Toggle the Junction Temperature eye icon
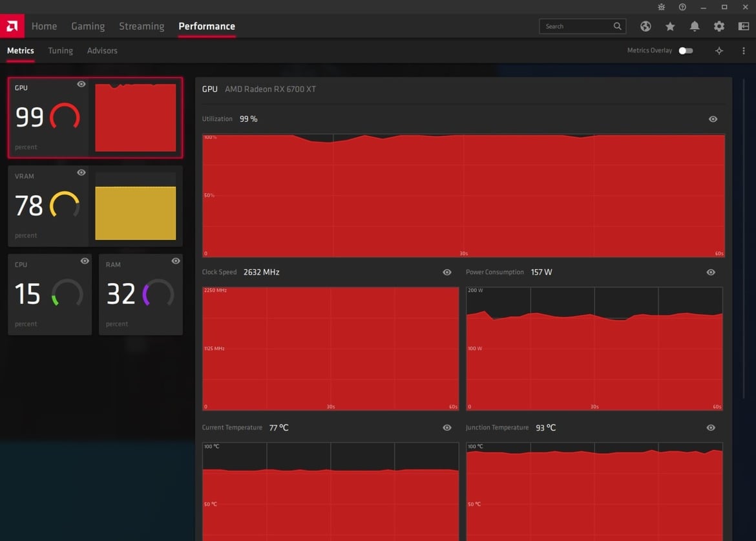The height and width of the screenshot is (541, 756). 711,428
